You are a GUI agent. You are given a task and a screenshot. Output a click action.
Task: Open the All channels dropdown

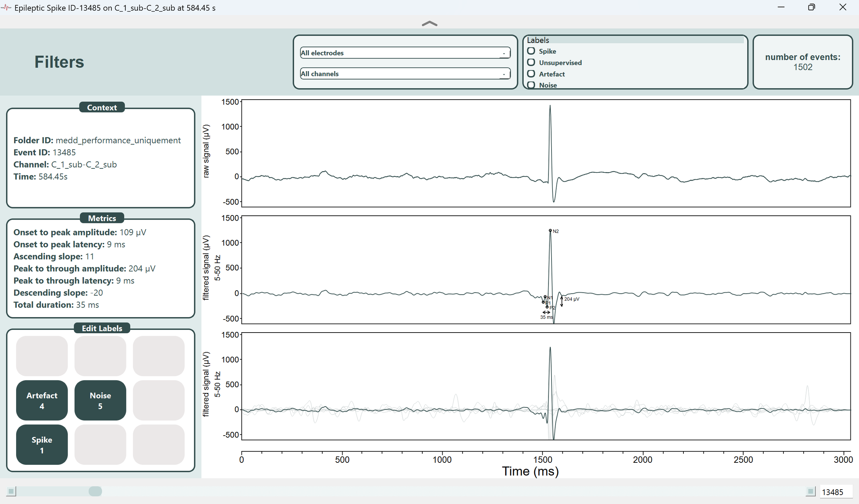[x=405, y=74]
